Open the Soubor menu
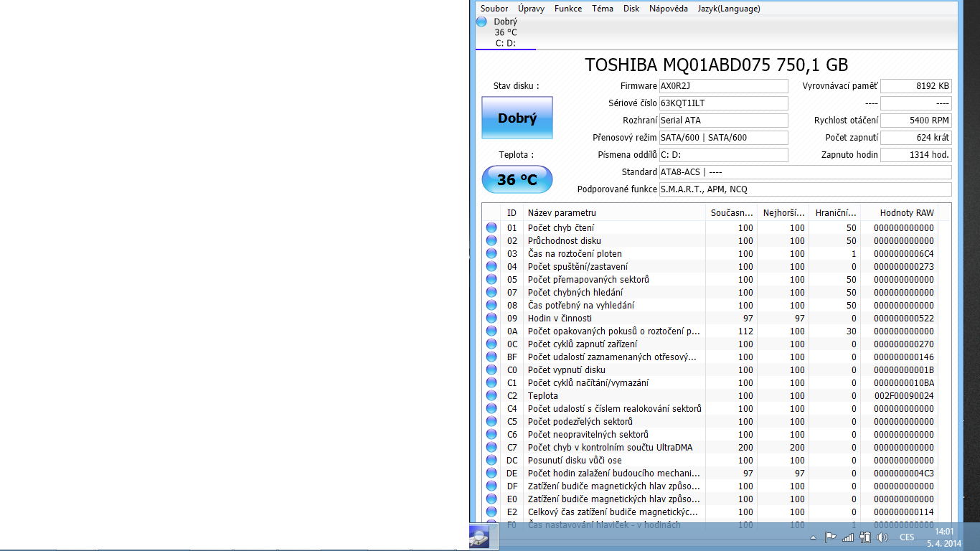 tap(494, 9)
